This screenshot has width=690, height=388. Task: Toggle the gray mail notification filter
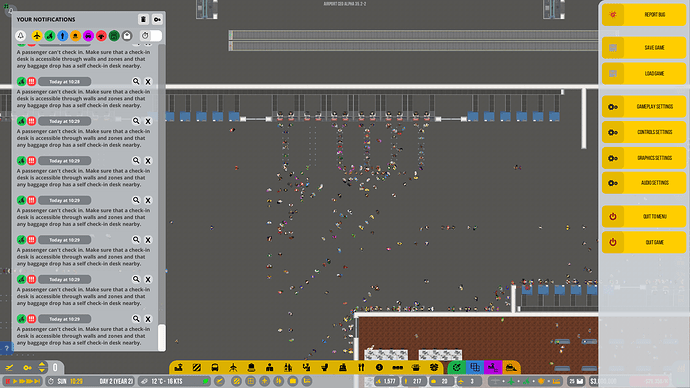[x=127, y=36]
